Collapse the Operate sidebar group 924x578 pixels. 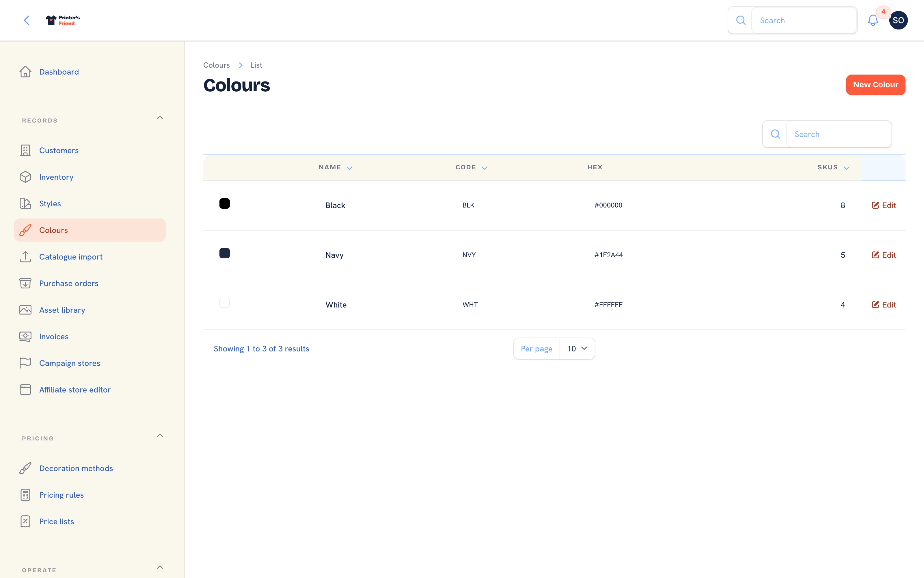pyautogui.click(x=160, y=567)
